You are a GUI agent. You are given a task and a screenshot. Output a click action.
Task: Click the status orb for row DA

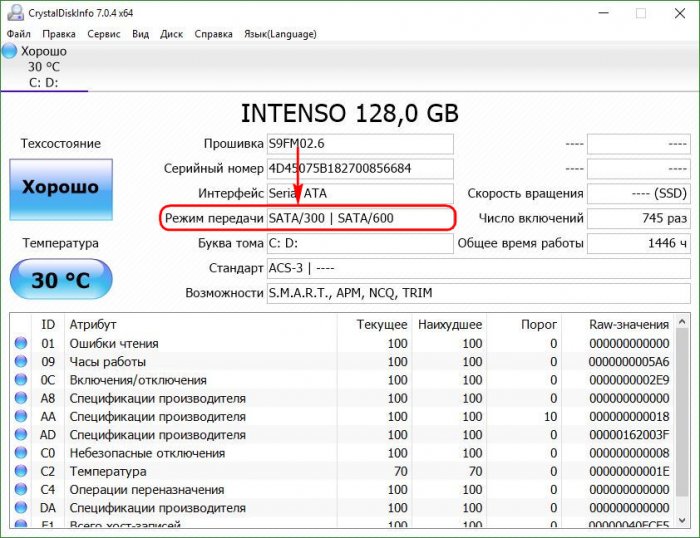click(x=21, y=508)
